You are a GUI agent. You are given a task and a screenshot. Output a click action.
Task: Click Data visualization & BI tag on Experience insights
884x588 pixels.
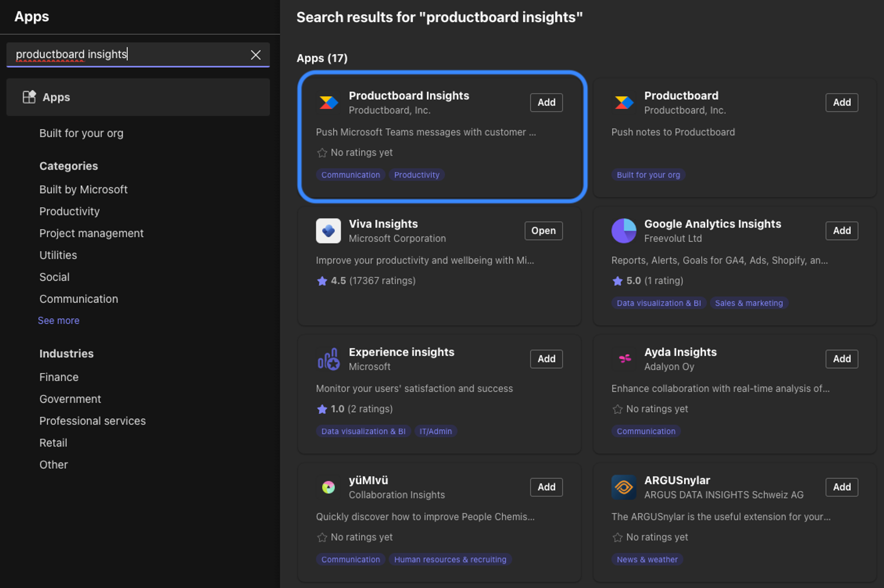(363, 431)
